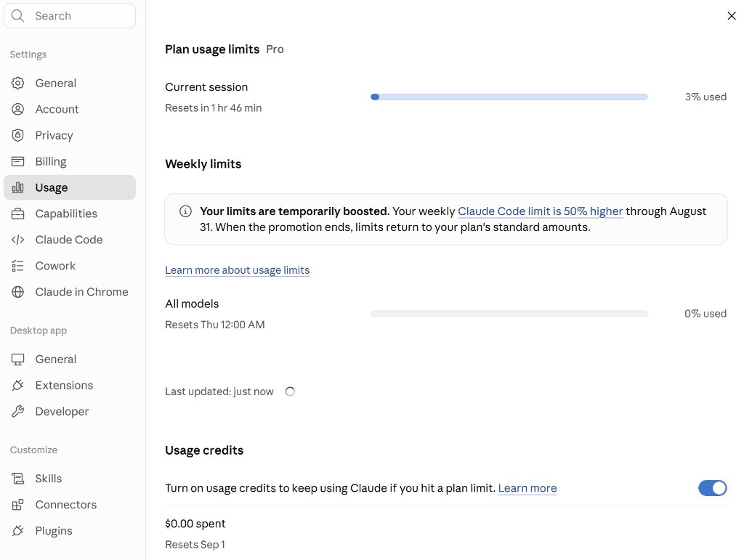Click the Privacy shield icon
This screenshot has width=744, height=560.
pyautogui.click(x=17, y=135)
